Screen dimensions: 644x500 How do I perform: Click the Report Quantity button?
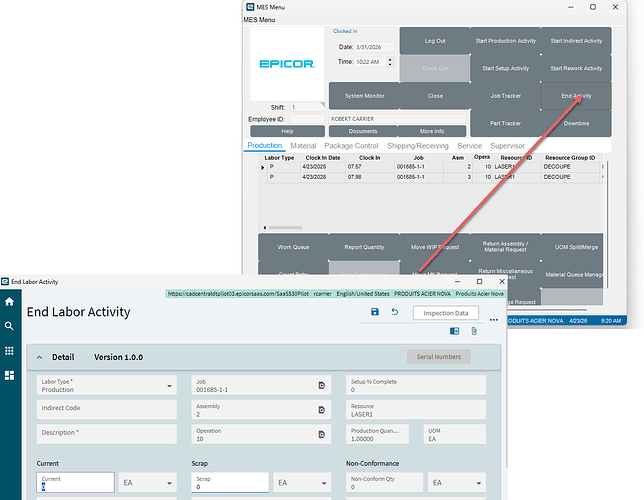coord(364,247)
